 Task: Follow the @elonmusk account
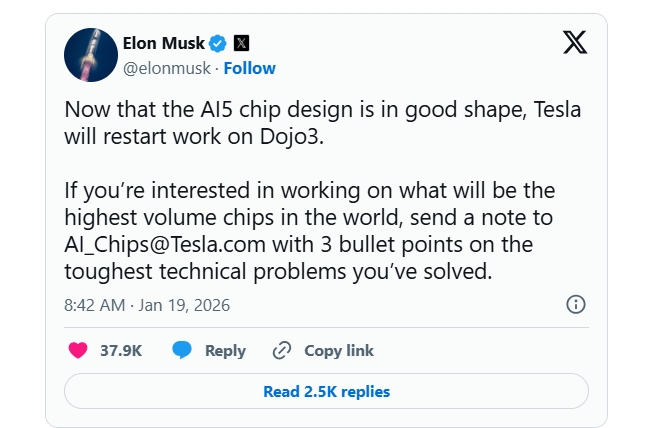click(249, 68)
